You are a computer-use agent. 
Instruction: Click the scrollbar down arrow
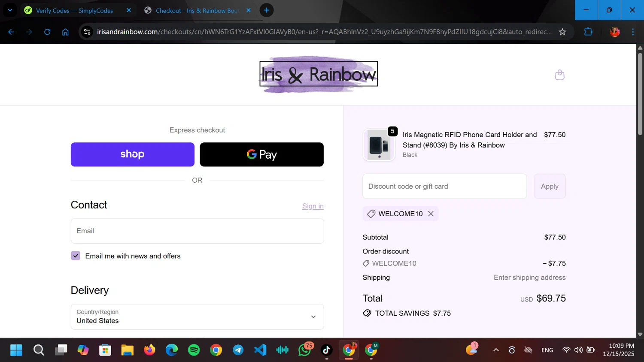tap(640, 334)
